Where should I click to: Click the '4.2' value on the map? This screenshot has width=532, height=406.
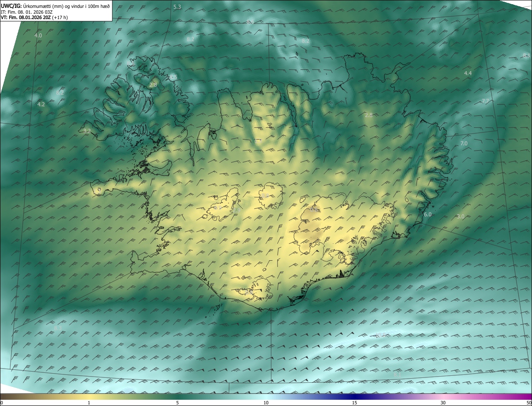coord(41,104)
